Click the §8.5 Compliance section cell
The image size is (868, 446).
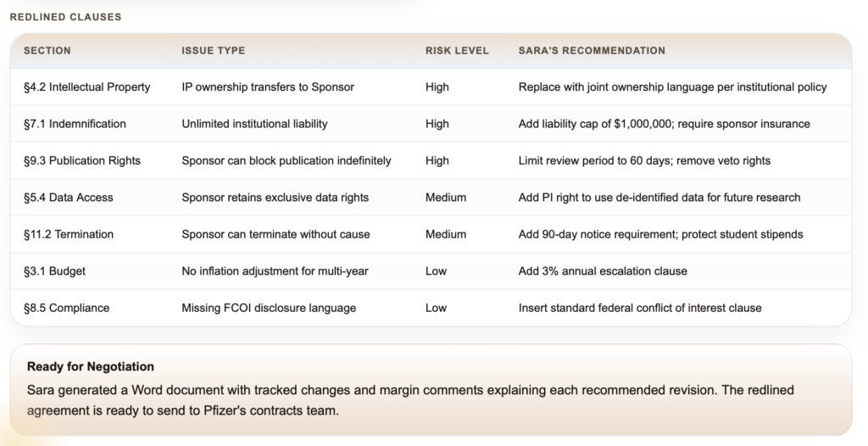pos(66,308)
